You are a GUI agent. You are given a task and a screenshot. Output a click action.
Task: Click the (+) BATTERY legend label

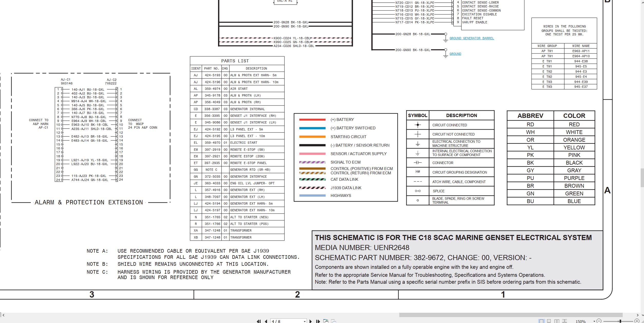coord(342,120)
